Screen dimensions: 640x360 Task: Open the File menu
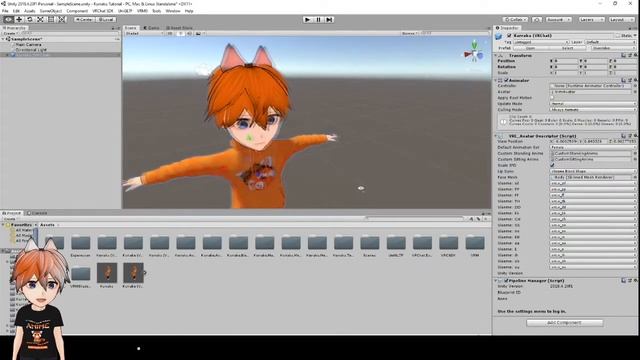(5, 11)
